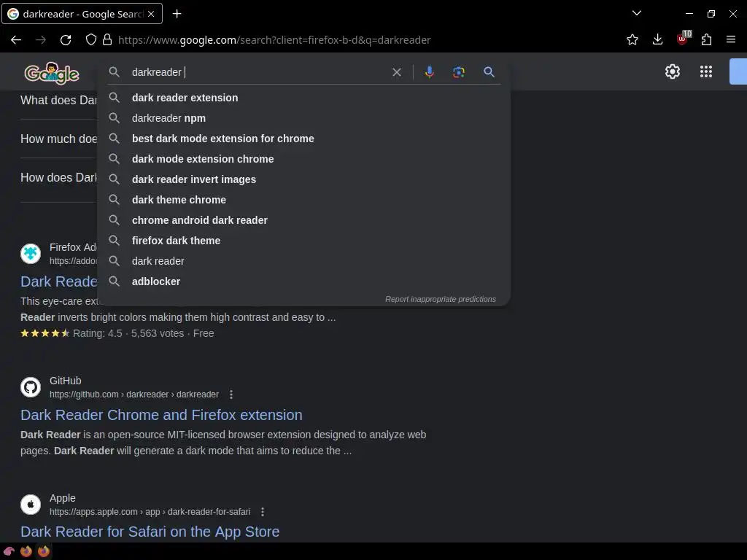Click the GitHub site favicon

(x=31, y=387)
